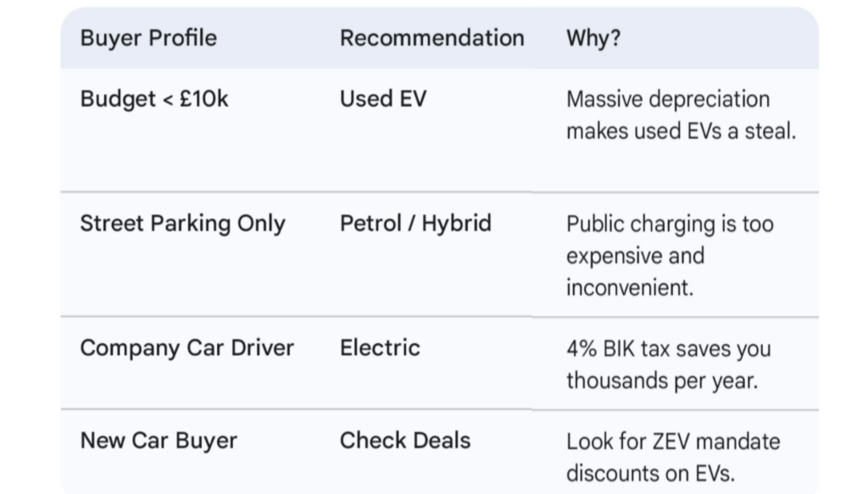Click 'Look for ZEV mandate' text
The height and width of the screenshot is (494, 868).
(673, 441)
